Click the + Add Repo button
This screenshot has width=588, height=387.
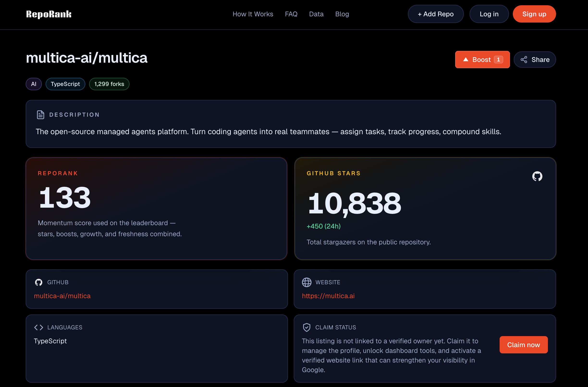tap(435, 14)
